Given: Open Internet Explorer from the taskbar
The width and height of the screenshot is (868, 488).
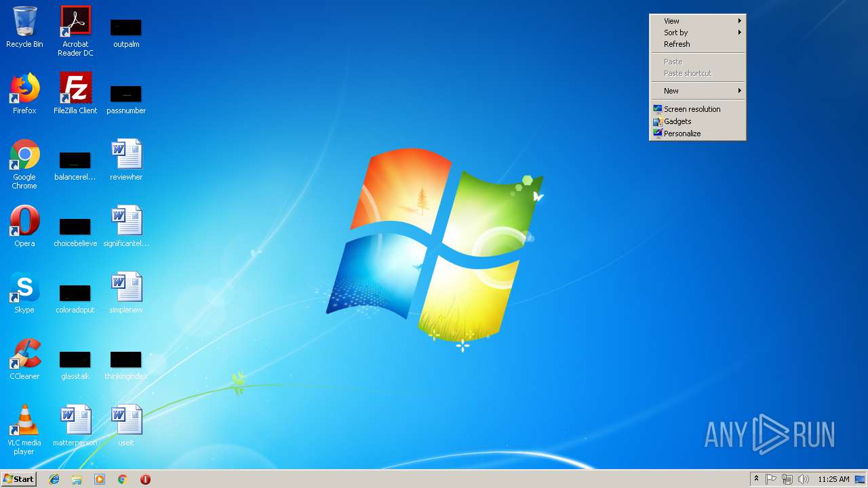Looking at the screenshot, I should (x=54, y=479).
